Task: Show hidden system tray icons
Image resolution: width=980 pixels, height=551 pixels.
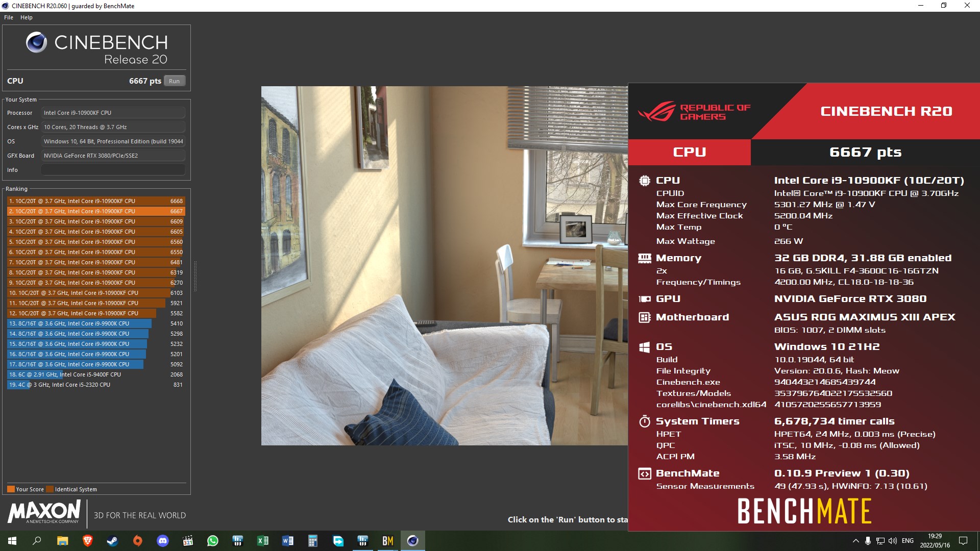Action: 855,541
